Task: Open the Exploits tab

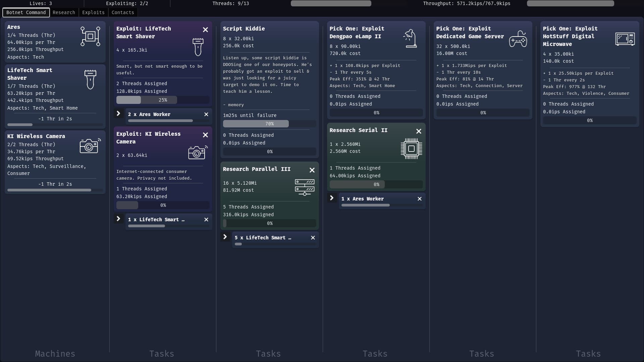Action: click(93, 12)
